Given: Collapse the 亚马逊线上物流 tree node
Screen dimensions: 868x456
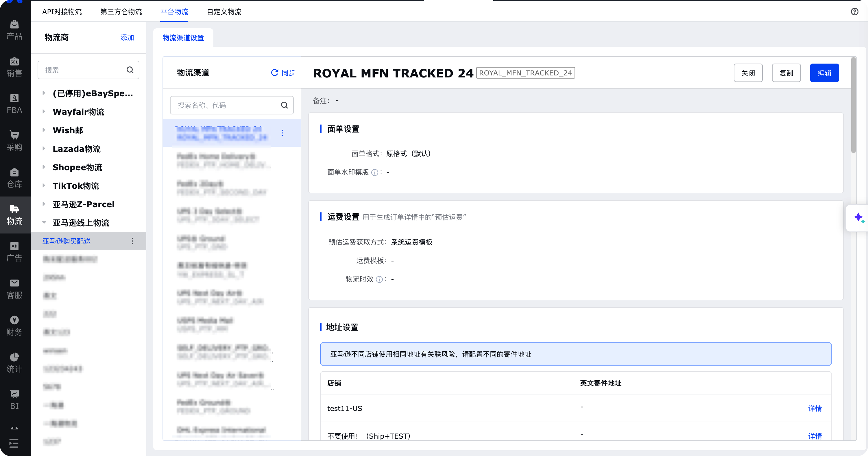Looking at the screenshot, I should 44,223.
